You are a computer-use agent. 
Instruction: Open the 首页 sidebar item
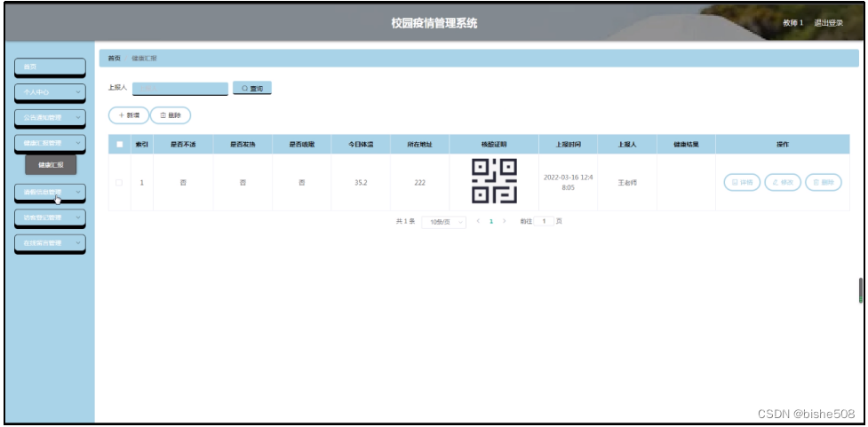pyautogui.click(x=50, y=67)
